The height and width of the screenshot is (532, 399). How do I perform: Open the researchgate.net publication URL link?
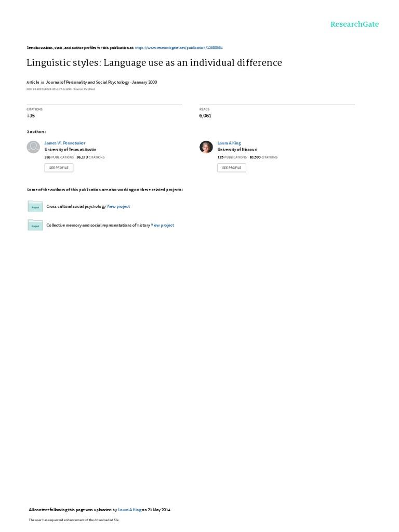(x=179, y=48)
